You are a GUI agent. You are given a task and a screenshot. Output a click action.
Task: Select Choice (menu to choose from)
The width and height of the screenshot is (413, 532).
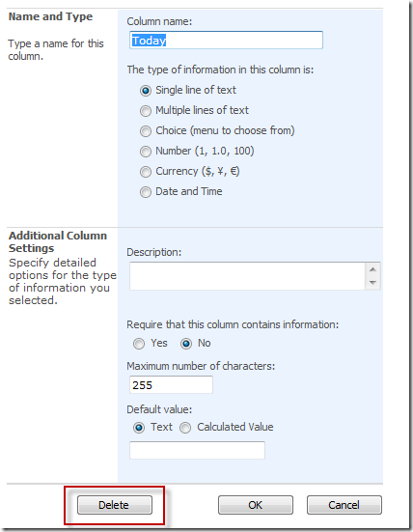[x=146, y=131]
